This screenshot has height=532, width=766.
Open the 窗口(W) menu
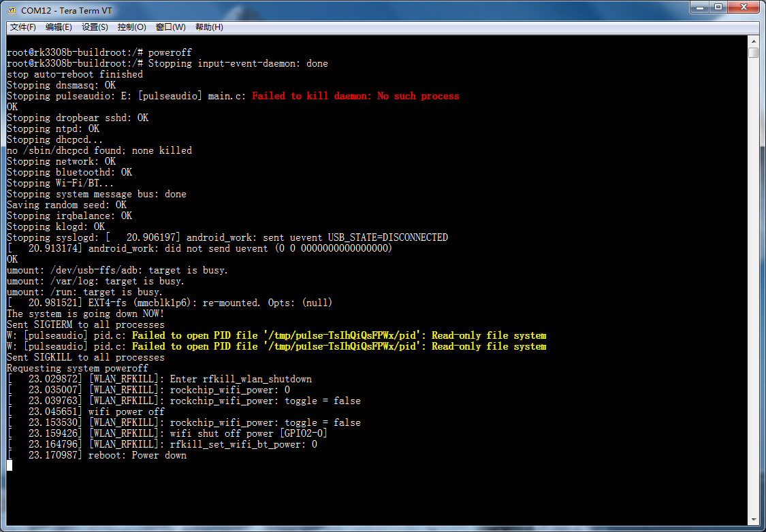[170, 27]
